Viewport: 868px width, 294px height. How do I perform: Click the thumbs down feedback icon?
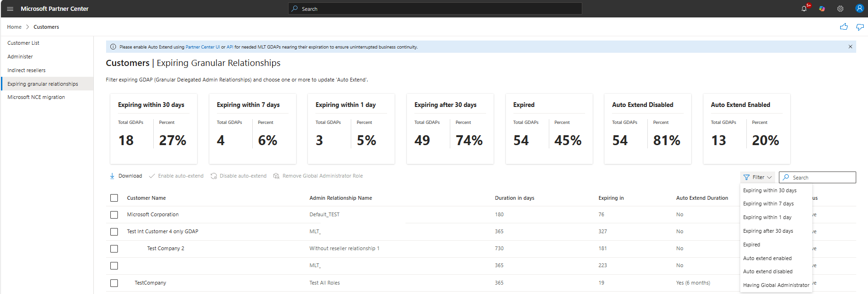point(860,27)
